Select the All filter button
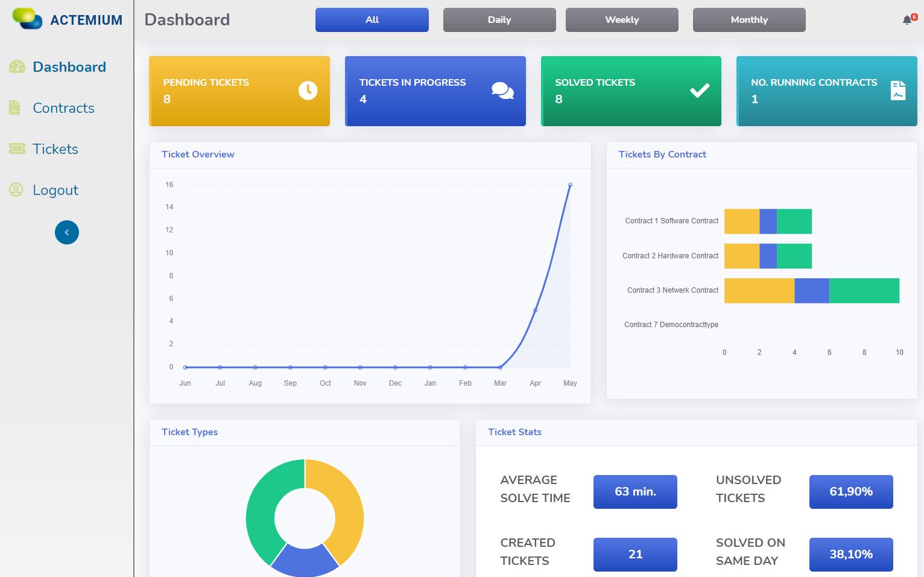 [x=372, y=20]
